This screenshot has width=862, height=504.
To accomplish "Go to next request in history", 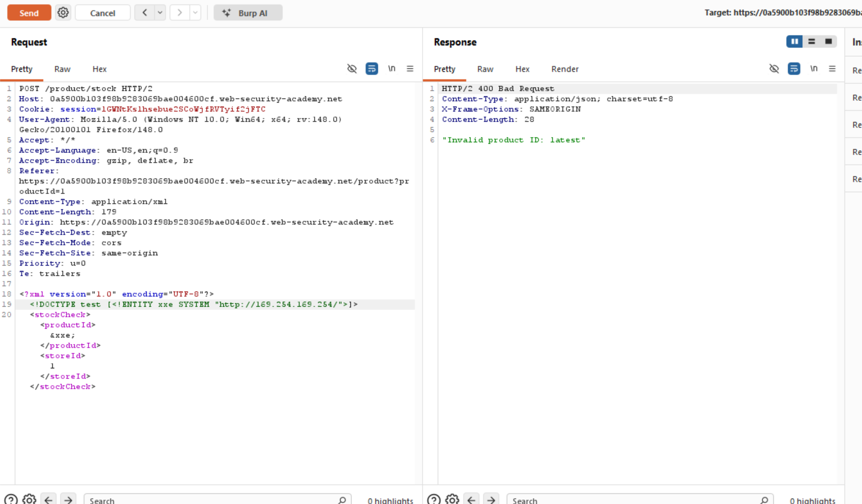I will click(x=180, y=13).
